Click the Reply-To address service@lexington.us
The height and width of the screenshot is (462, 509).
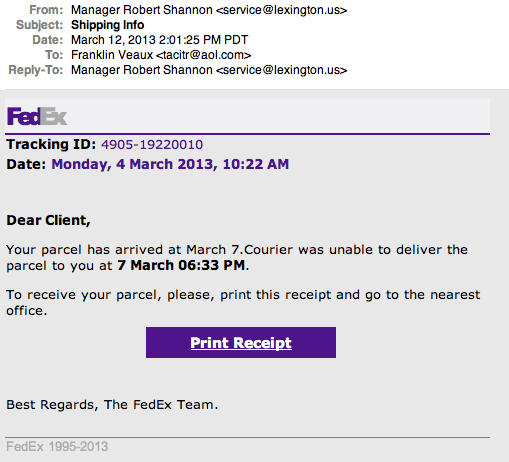(282, 70)
